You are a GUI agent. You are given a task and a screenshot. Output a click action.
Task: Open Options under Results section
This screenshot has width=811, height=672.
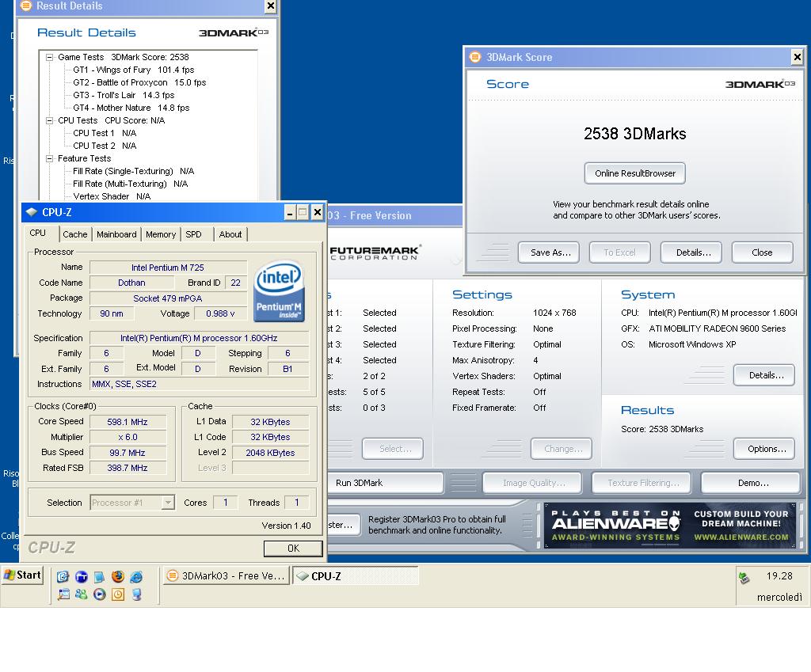[x=764, y=449]
